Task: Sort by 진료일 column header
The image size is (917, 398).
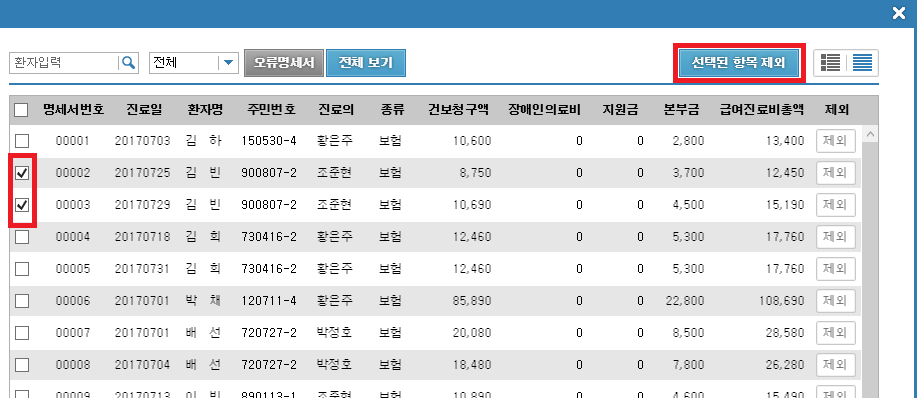Action: tap(144, 109)
